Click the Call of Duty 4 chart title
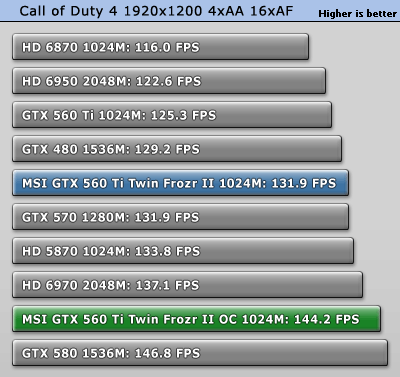 pyautogui.click(x=156, y=11)
